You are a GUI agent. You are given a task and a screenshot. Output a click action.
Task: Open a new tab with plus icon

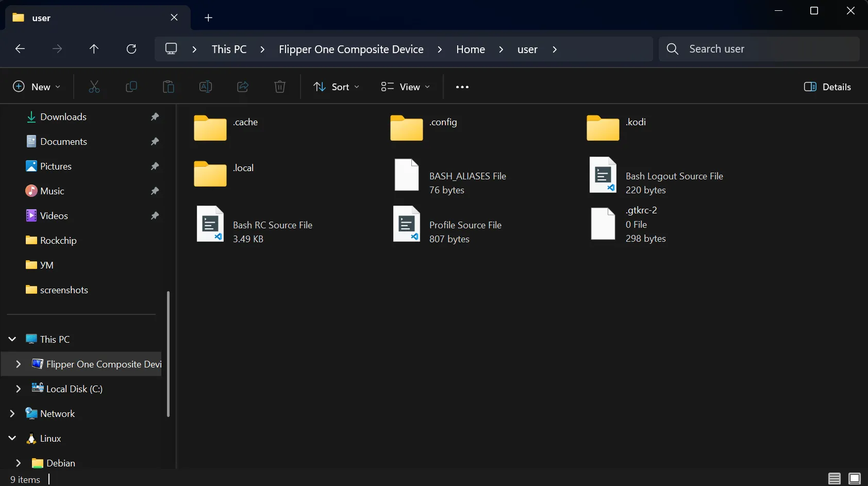point(208,18)
